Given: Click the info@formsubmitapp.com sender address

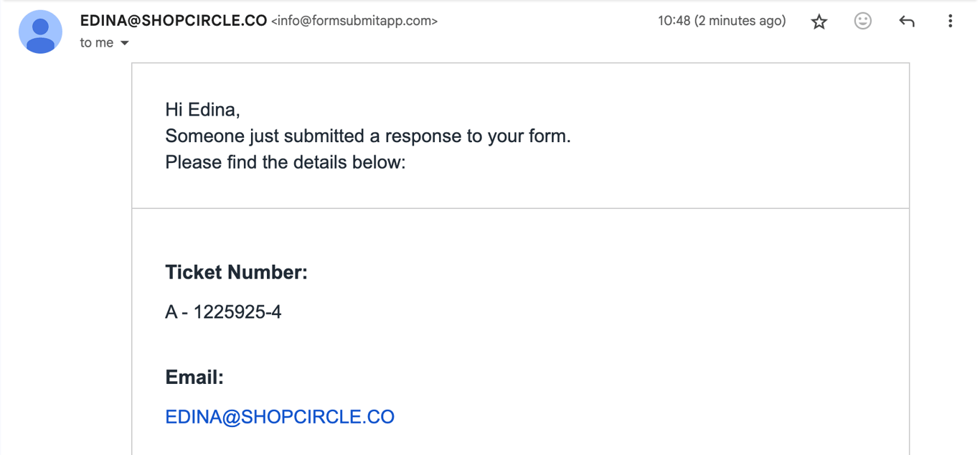Looking at the screenshot, I should (354, 22).
